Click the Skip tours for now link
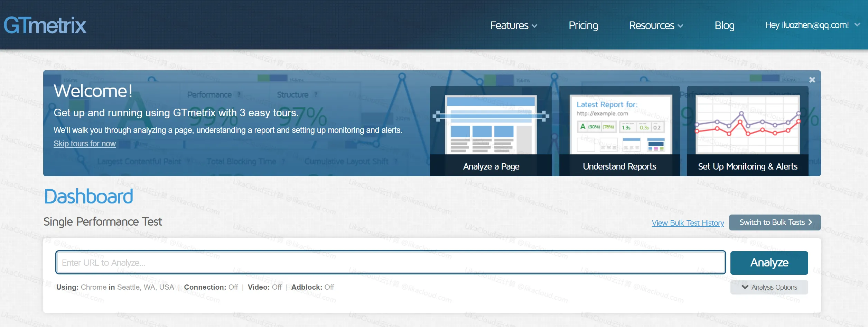 [x=84, y=144]
